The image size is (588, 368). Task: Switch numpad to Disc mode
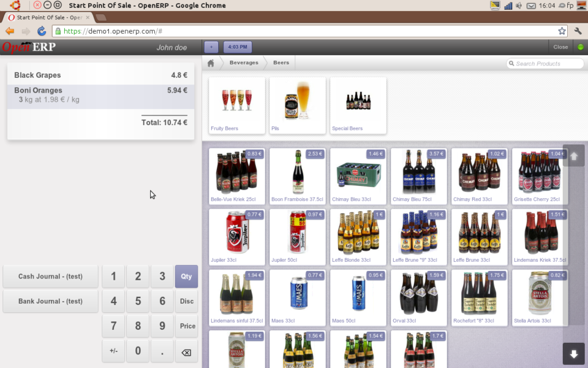(186, 301)
